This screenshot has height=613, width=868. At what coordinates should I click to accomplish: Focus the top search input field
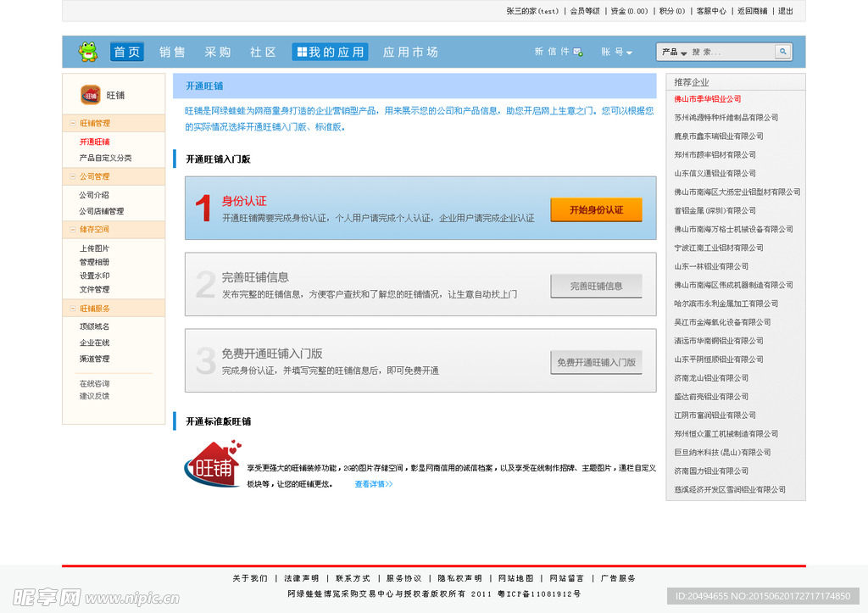(731, 52)
